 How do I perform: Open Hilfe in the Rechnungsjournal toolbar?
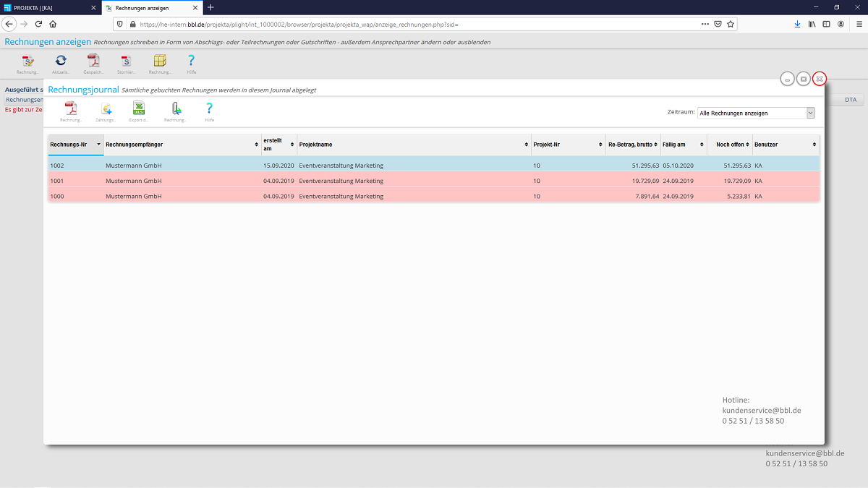[x=210, y=108]
